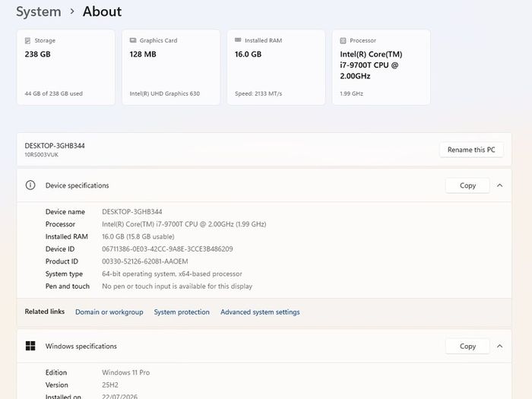Click Speed: 2133 MT/s text
This screenshot has height=399, width=532.
(x=258, y=93)
